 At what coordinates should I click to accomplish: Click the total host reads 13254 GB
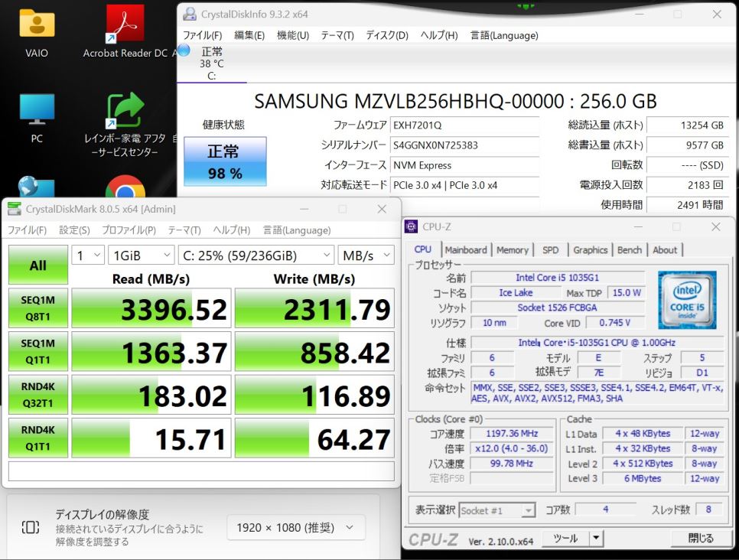pos(687,125)
